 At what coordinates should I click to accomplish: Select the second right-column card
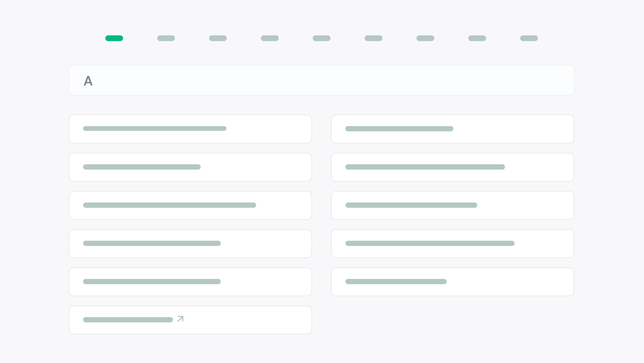[x=452, y=167]
